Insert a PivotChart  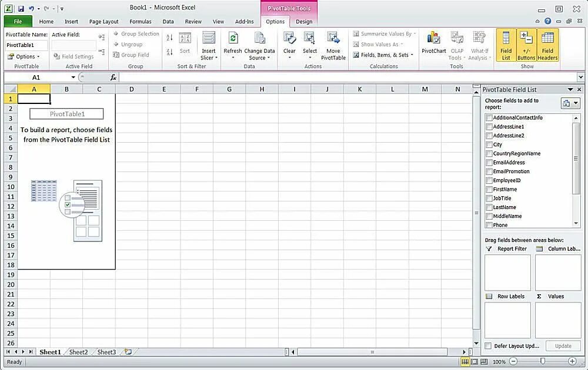click(x=434, y=43)
